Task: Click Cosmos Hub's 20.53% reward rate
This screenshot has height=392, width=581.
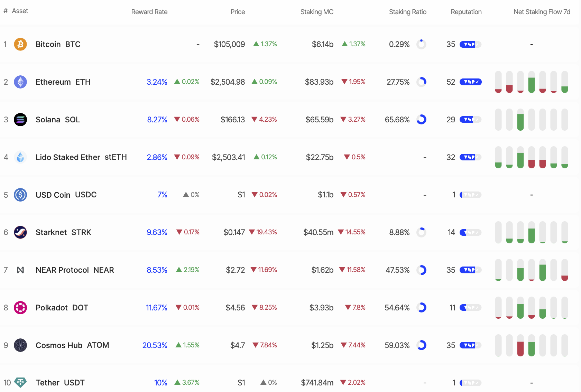Action: click(x=155, y=345)
